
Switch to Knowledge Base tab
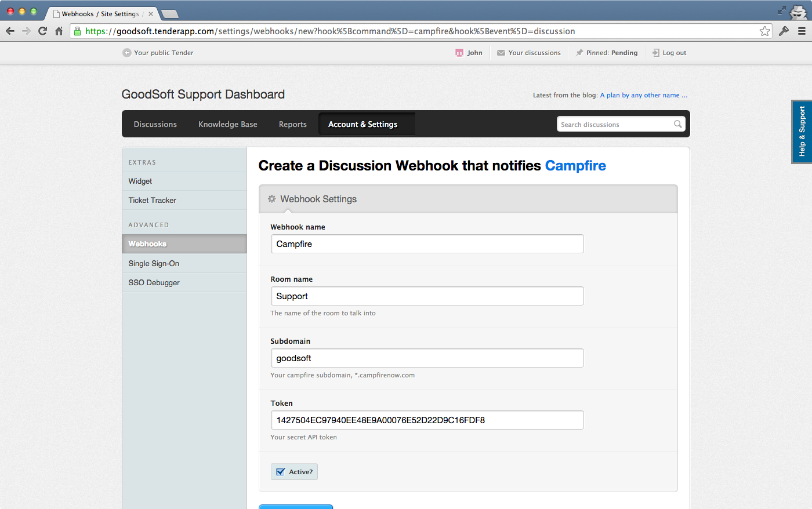(228, 124)
